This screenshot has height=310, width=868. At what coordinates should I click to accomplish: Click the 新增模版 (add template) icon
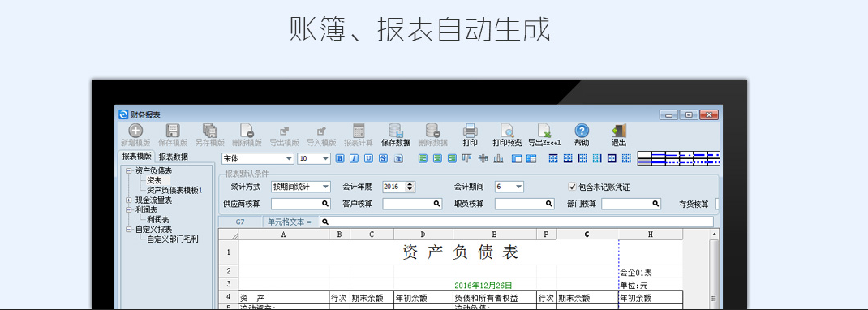(x=135, y=131)
